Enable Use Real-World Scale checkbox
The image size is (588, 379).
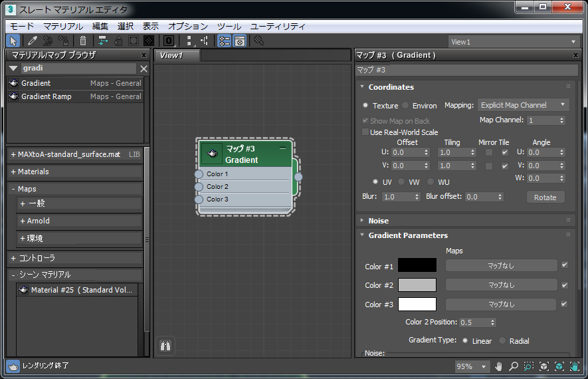[x=365, y=132]
